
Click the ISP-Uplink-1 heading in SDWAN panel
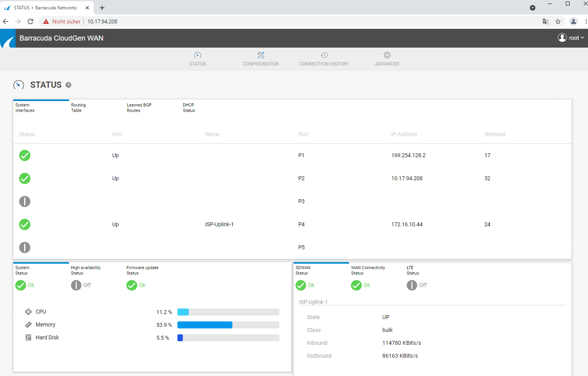313,302
